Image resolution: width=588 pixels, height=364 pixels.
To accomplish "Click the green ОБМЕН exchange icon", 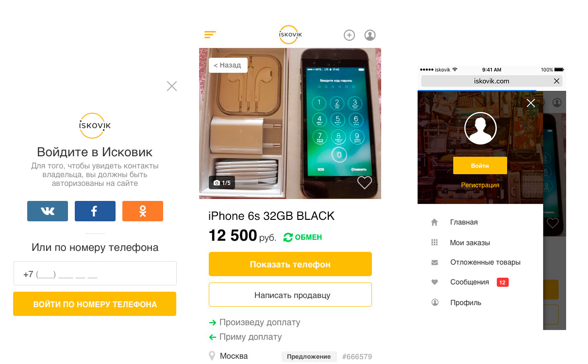I will tap(288, 237).
